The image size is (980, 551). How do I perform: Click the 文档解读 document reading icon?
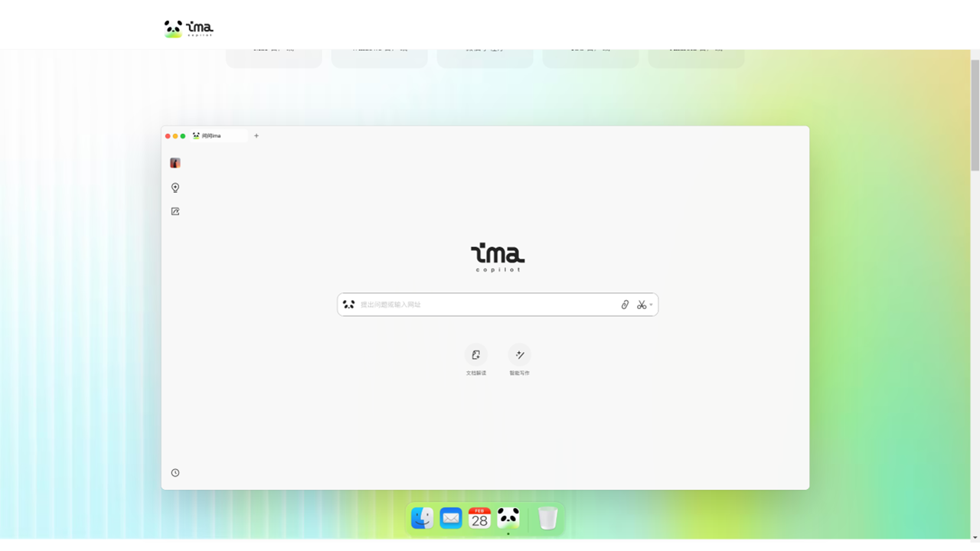pyautogui.click(x=475, y=355)
